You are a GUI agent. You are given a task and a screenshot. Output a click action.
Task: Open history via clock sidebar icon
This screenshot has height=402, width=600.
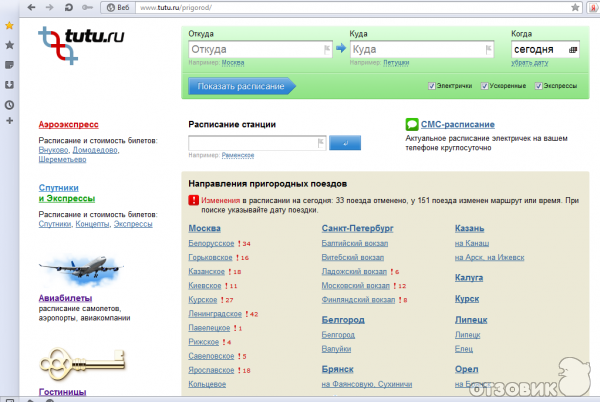9,103
